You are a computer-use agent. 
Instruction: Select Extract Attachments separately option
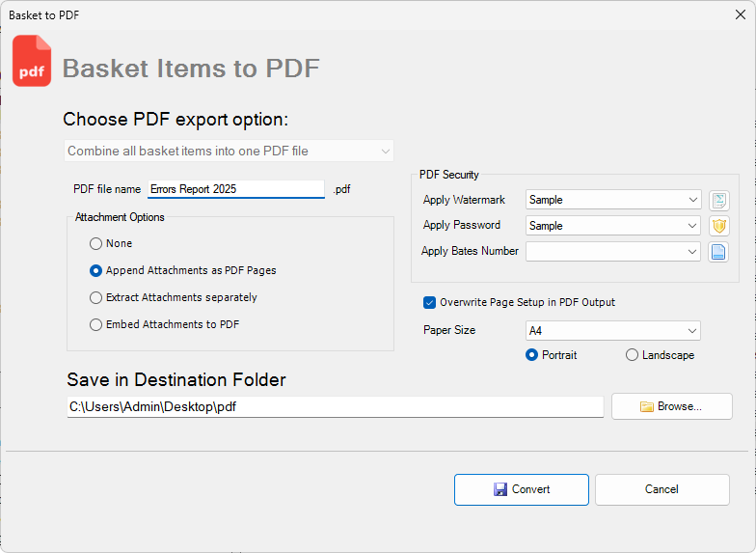point(95,298)
